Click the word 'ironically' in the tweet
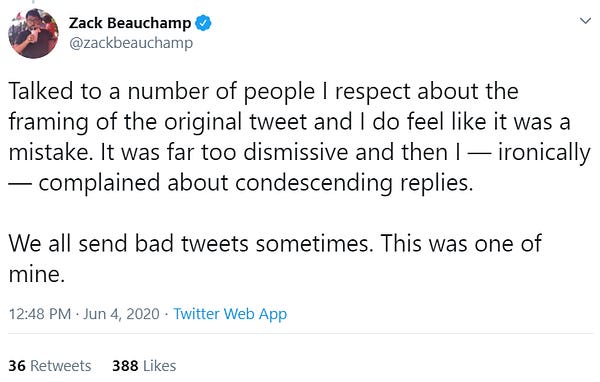This screenshot has height=382, width=600. tap(544, 152)
